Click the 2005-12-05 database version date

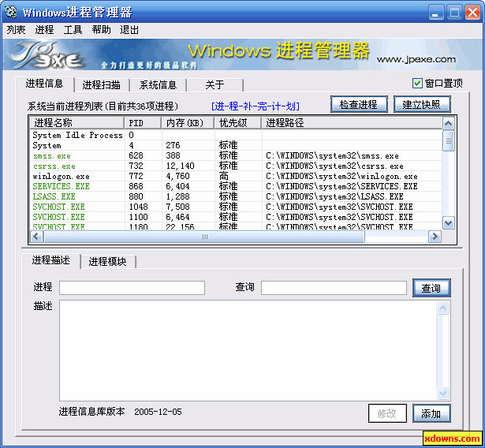[158, 412]
